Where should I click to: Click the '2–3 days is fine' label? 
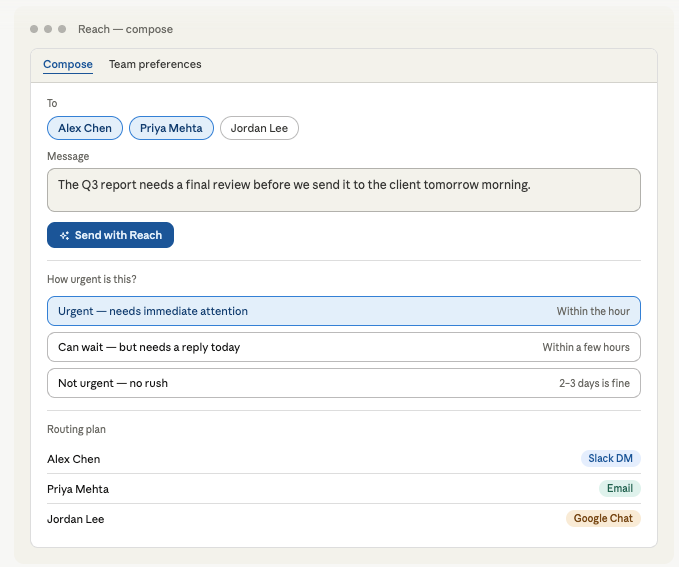point(595,383)
